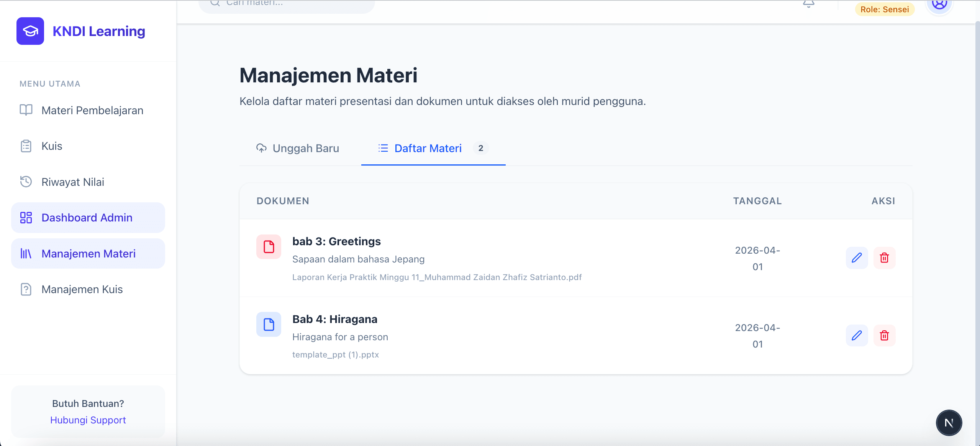This screenshot has width=980, height=446.
Task: Open Materi Pembelajaran in the sidebar
Action: pyautogui.click(x=88, y=110)
